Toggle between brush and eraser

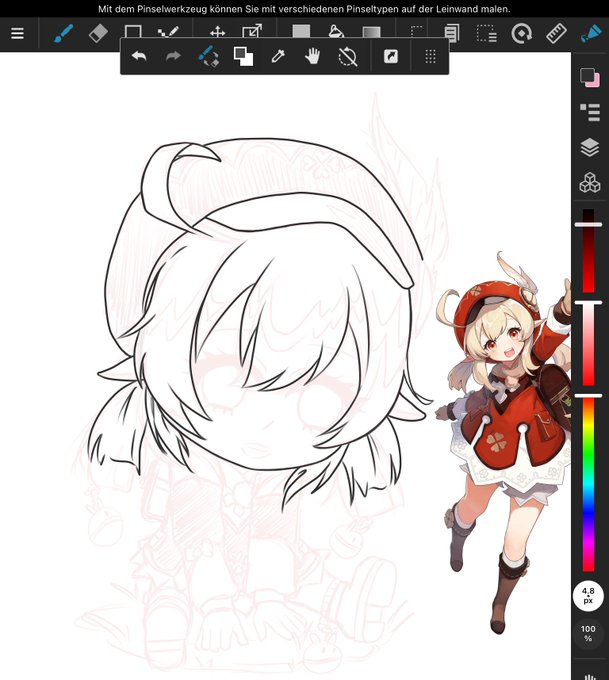click(209, 56)
